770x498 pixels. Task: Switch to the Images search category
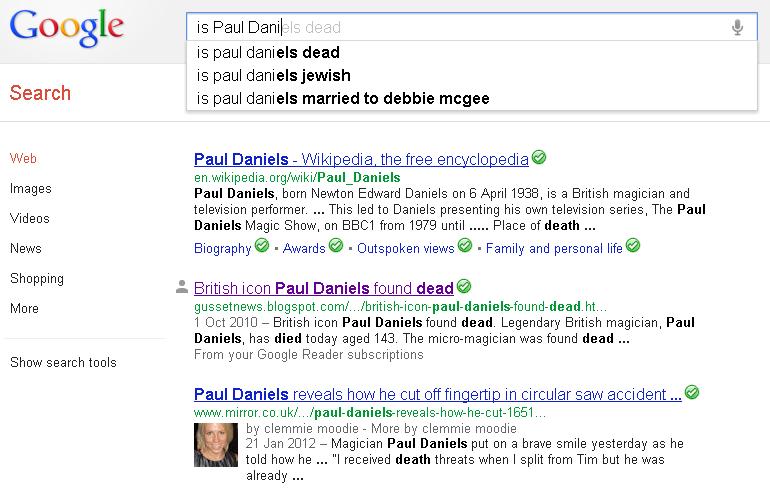pyautogui.click(x=30, y=189)
